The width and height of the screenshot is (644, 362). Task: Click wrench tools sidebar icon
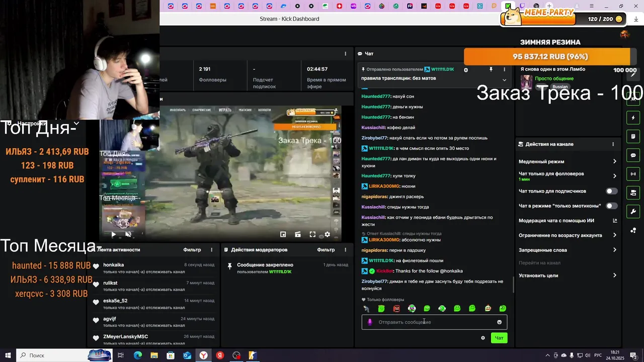click(x=633, y=211)
